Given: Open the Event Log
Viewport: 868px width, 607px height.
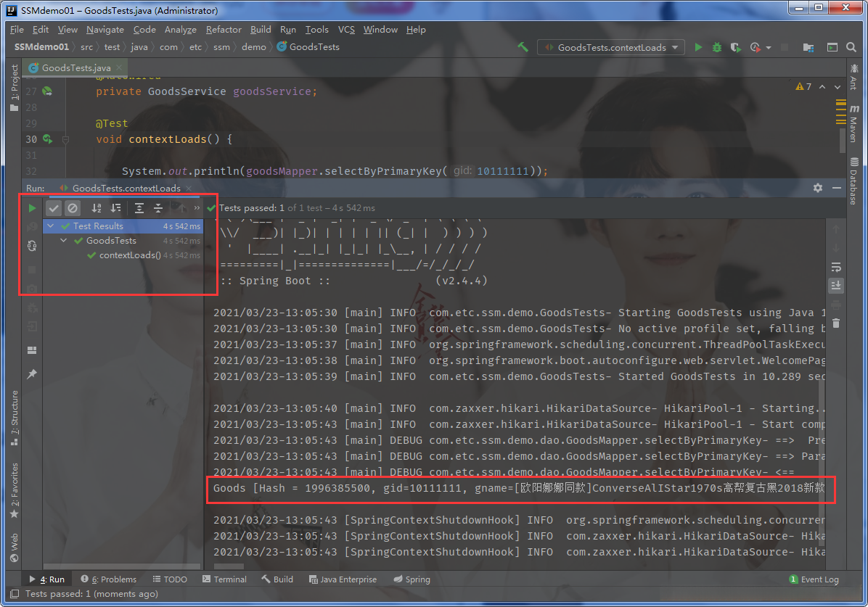Looking at the screenshot, I should pyautogui.click(x=814, y=579).
